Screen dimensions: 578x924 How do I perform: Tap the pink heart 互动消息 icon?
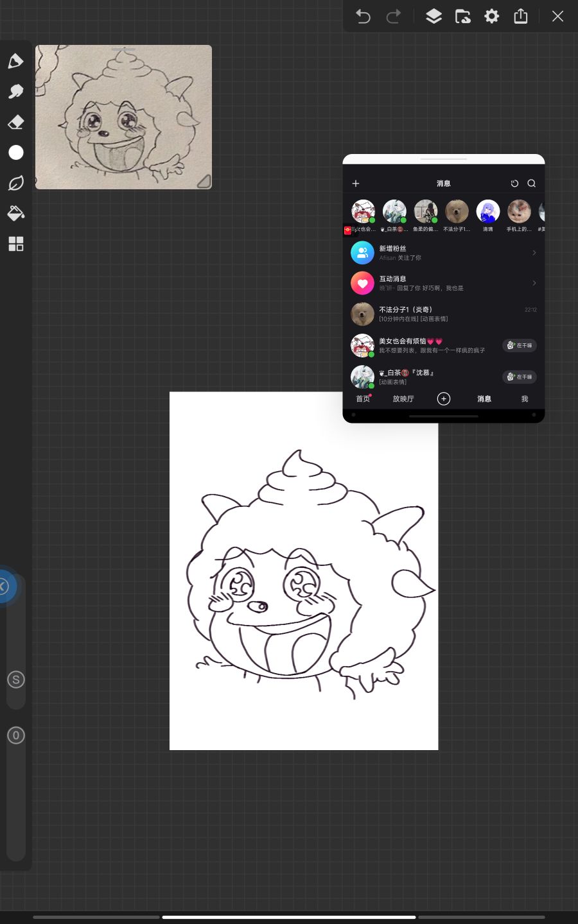362,283
